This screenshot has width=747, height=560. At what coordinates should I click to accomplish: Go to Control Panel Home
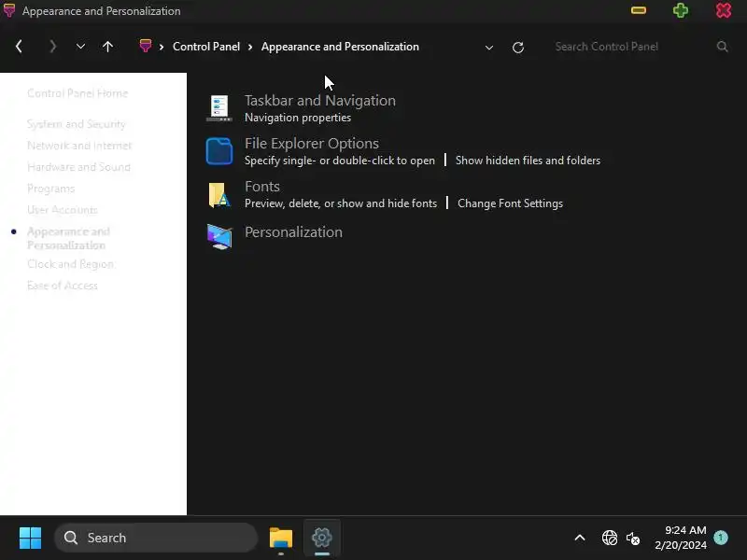pos(78,93)
